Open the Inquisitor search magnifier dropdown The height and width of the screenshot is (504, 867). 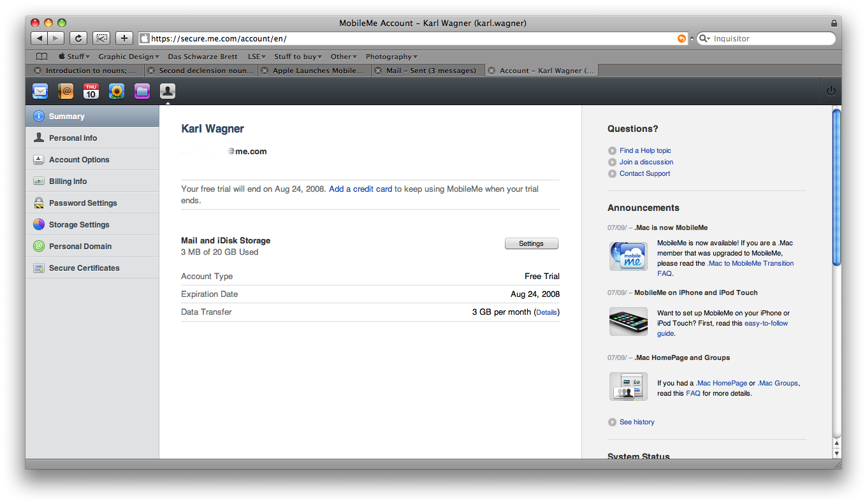[x=705, y=39]
